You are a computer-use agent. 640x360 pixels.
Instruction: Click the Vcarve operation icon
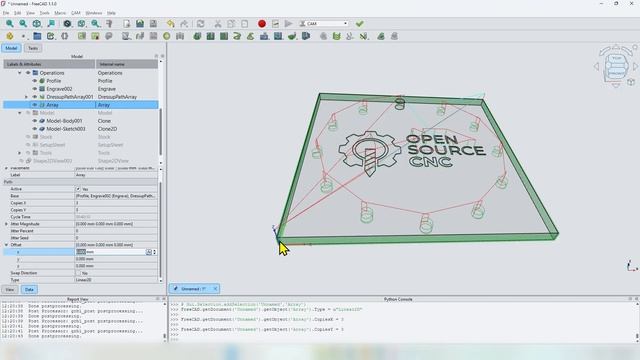tap(306, 36)
